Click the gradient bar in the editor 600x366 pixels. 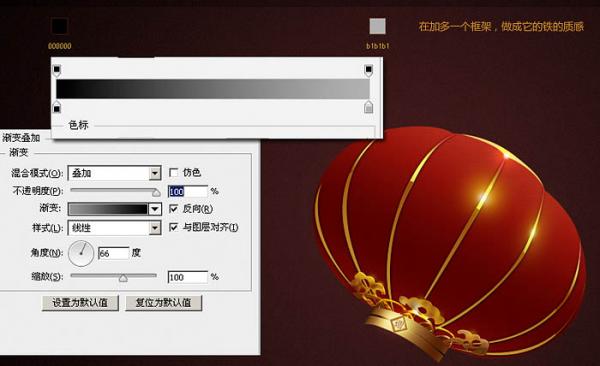pyautogui.click(x=213, y=89)
